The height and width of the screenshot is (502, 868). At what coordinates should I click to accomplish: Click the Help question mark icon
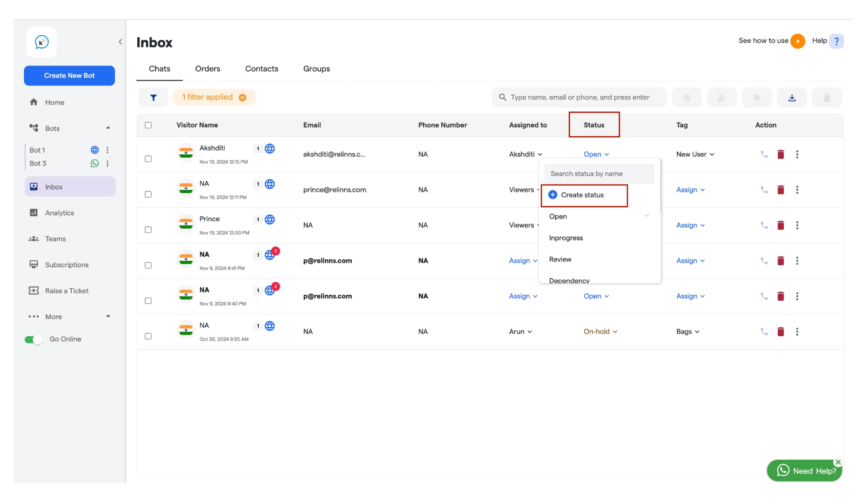pyautogui.click(x=836, y=41)
